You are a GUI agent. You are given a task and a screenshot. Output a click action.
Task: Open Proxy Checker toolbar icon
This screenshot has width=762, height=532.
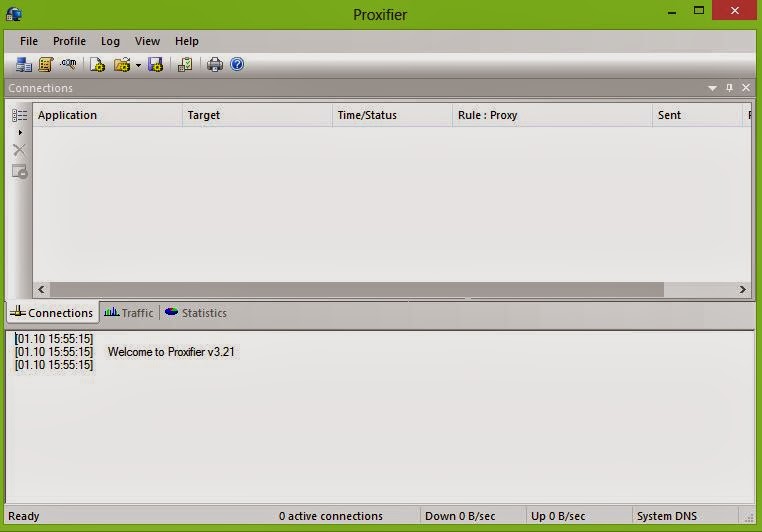(x=185, y=64)
